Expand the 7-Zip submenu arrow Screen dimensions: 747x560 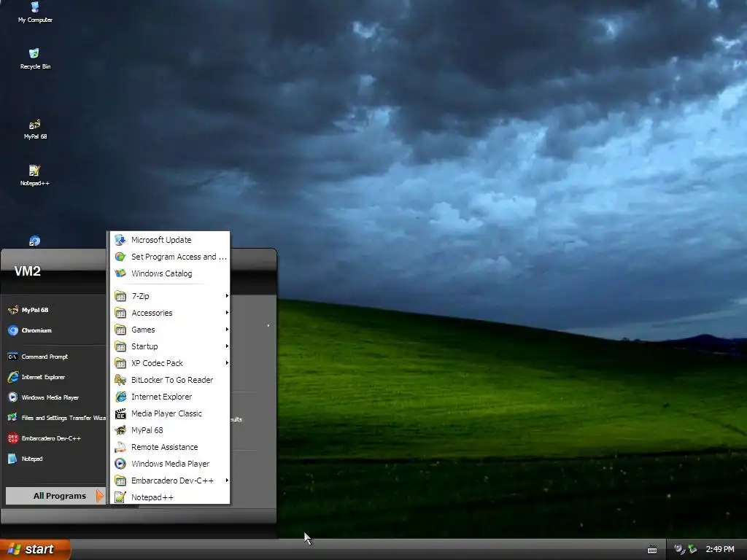[x=227, y=296]
